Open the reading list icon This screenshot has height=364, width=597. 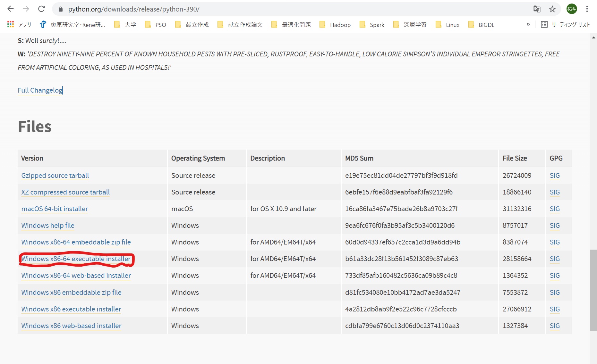pyautogui.click(x=544, y=25)
